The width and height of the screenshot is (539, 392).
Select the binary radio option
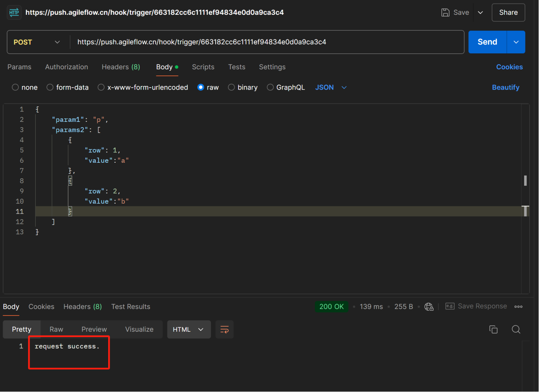[232, 87]
